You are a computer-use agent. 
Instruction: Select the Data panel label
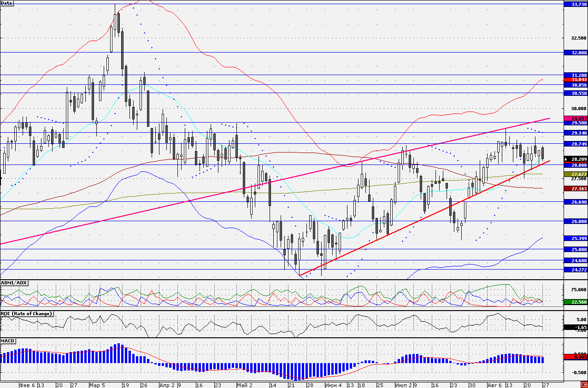coord(7,3)
